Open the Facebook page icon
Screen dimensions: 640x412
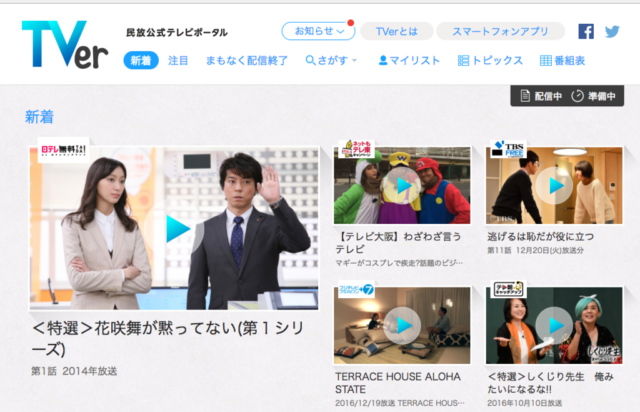point(586,31)
